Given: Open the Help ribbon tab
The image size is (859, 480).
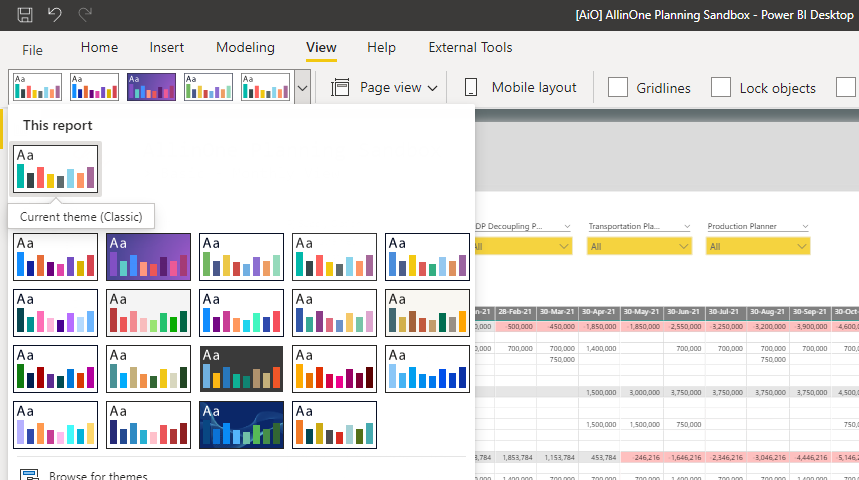Looking at the screenshot, I should click(381, 48).
